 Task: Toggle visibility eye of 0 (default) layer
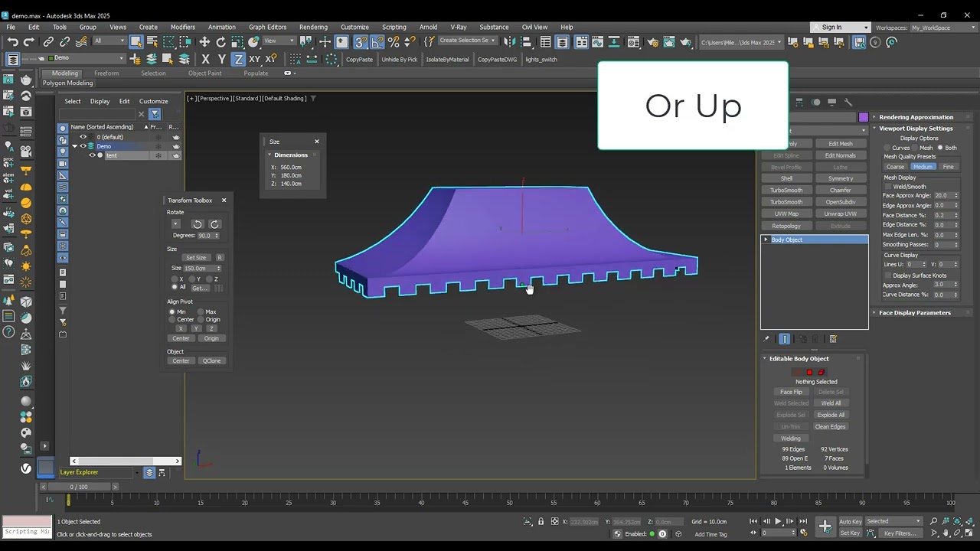[83, 137]
